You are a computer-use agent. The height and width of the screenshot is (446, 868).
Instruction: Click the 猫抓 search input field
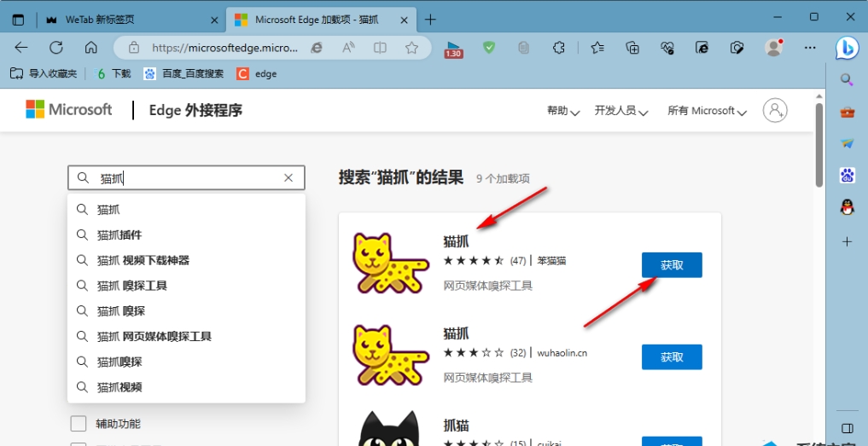[x=188, y=177]
